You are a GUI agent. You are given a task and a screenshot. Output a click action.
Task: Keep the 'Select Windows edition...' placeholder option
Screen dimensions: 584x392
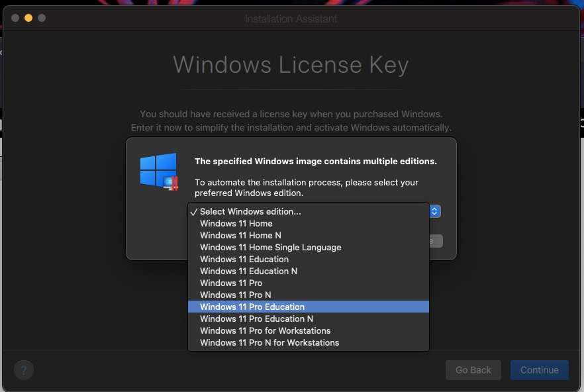pos(309,212)
